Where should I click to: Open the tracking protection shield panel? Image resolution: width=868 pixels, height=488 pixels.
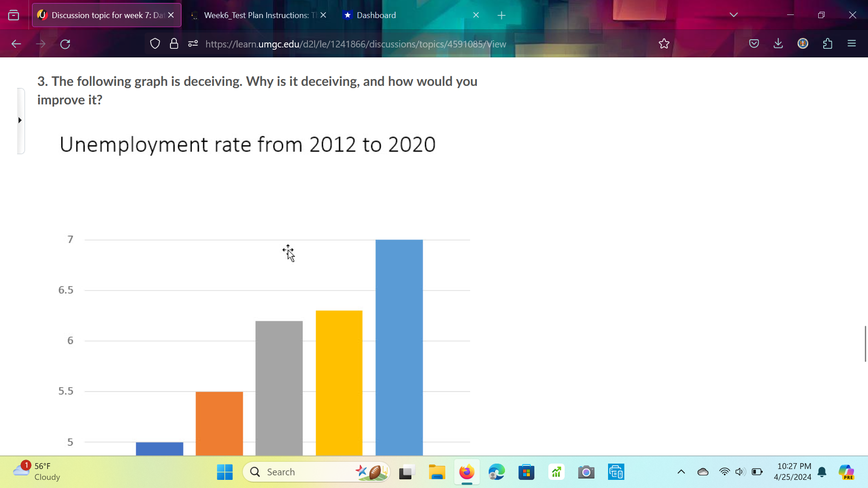(x=155, y=43)
